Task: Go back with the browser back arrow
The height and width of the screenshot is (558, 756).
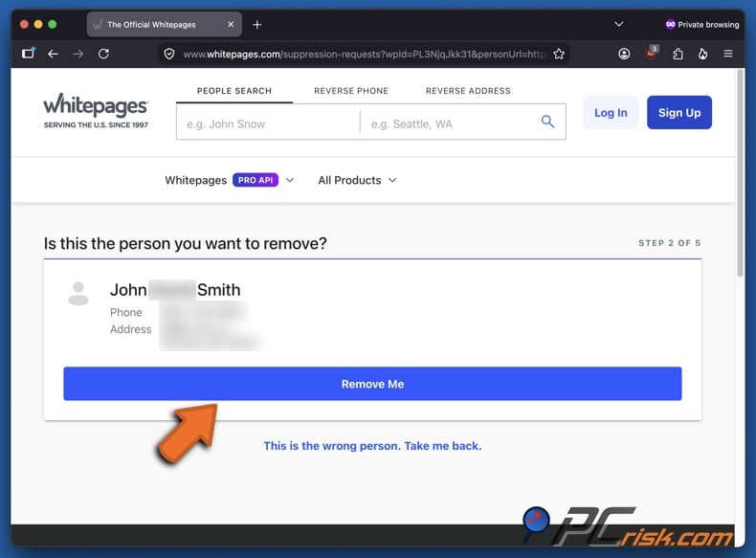Action: 53,54
